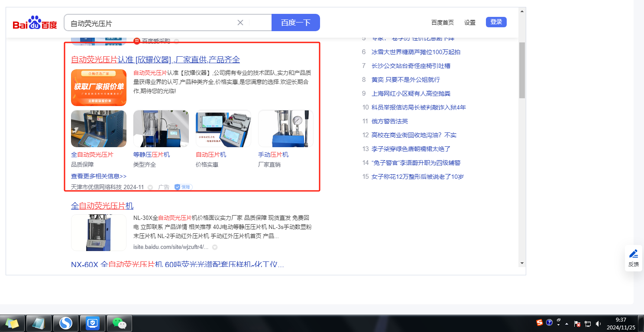The image size is (644, 332).
Task: Open the WeChat taskbar icon
Action: coord(119,323)
